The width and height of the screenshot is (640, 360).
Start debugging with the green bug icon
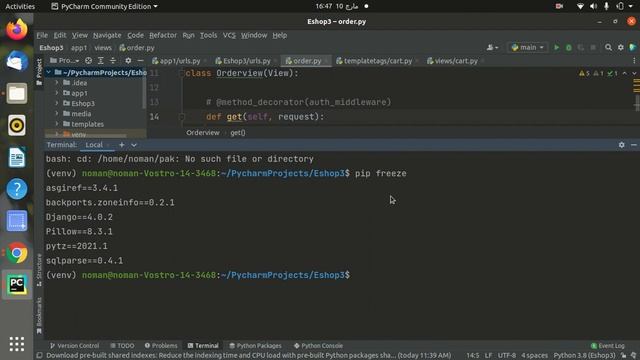pos(569,48)
